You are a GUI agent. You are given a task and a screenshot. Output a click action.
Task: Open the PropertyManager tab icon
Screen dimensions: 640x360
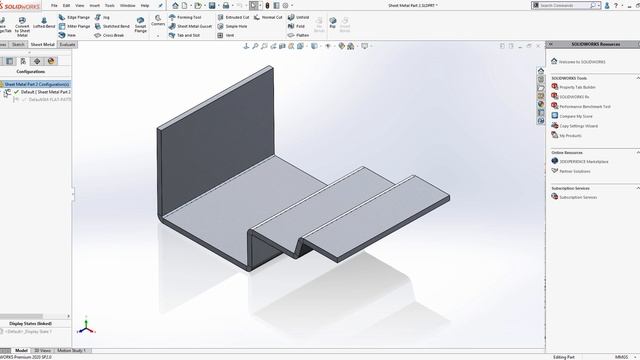9,61
